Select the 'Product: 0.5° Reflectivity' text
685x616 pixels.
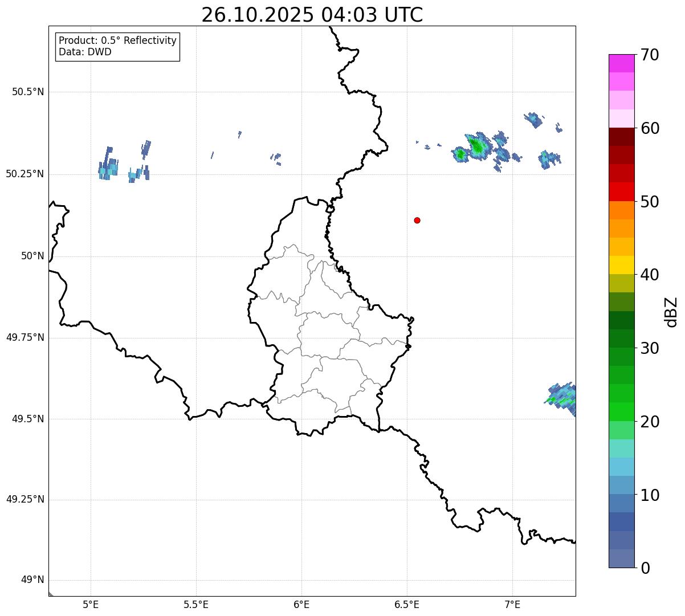click(117, 40)
